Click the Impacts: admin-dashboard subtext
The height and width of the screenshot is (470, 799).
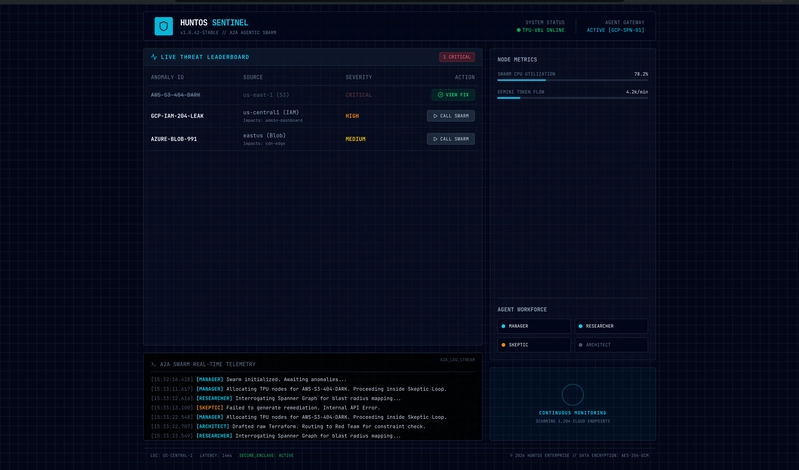pos(273,121)
